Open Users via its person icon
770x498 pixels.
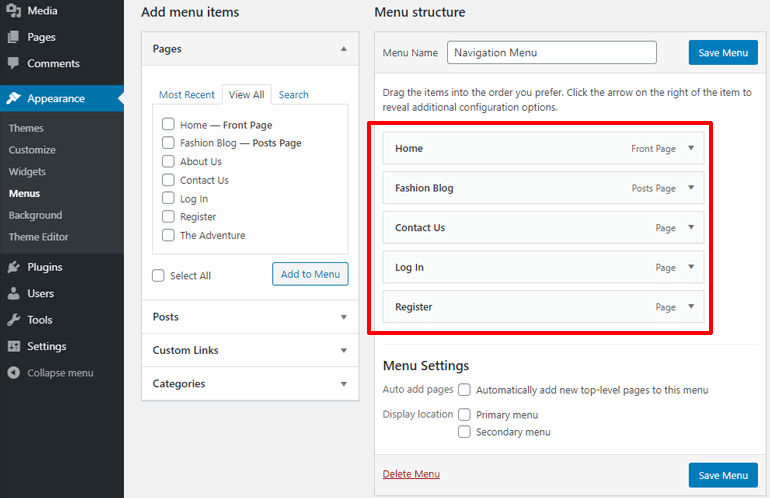pos(14,294)
